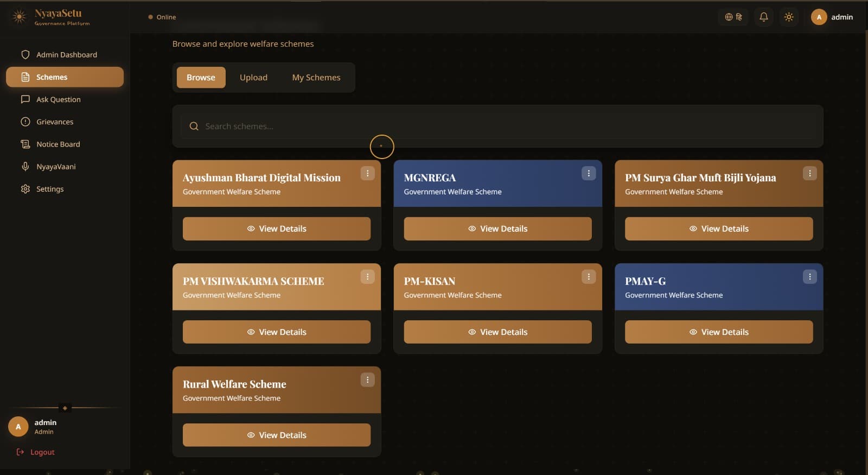View details of PM Surya Ghar Yojana
This screenshot has width=868, height=475.
point(719,229)
